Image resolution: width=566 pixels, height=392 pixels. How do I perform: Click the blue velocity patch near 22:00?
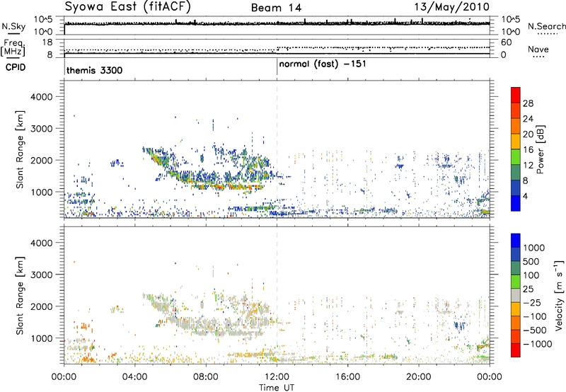[460, 326]
